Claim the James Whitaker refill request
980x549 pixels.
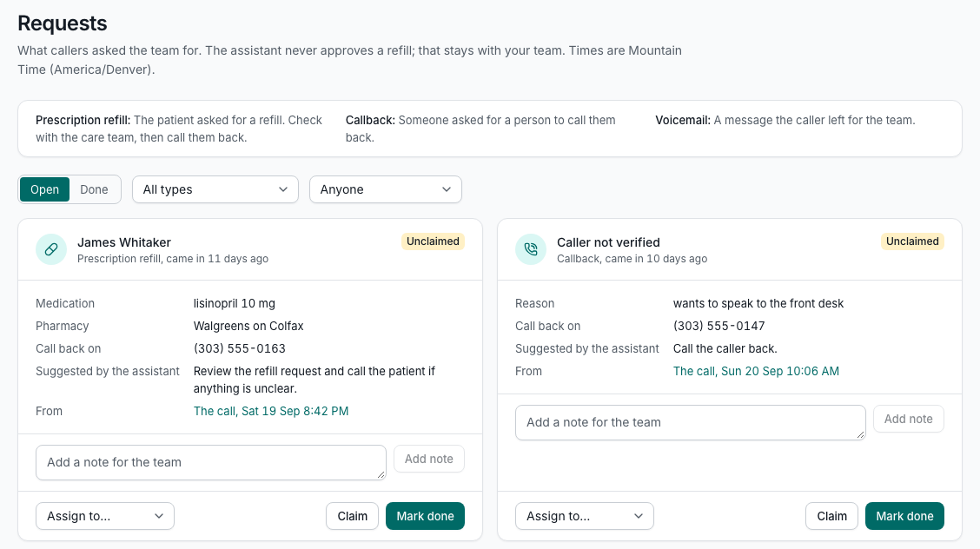pos(352,516)
